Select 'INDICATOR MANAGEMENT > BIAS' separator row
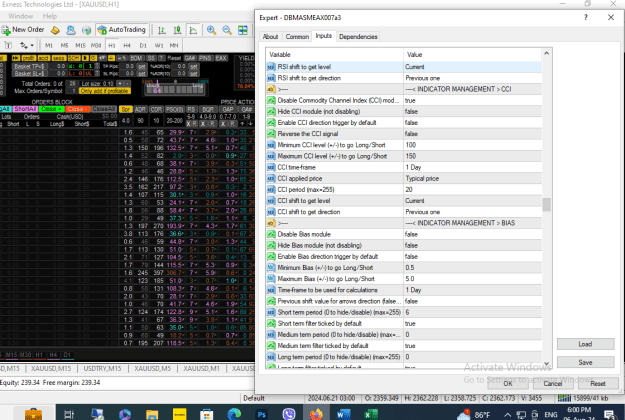 tap(403, 223)
